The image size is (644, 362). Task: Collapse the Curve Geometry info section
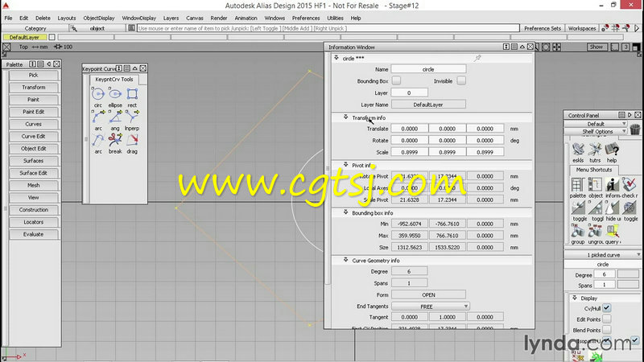(x=346, y=260)
